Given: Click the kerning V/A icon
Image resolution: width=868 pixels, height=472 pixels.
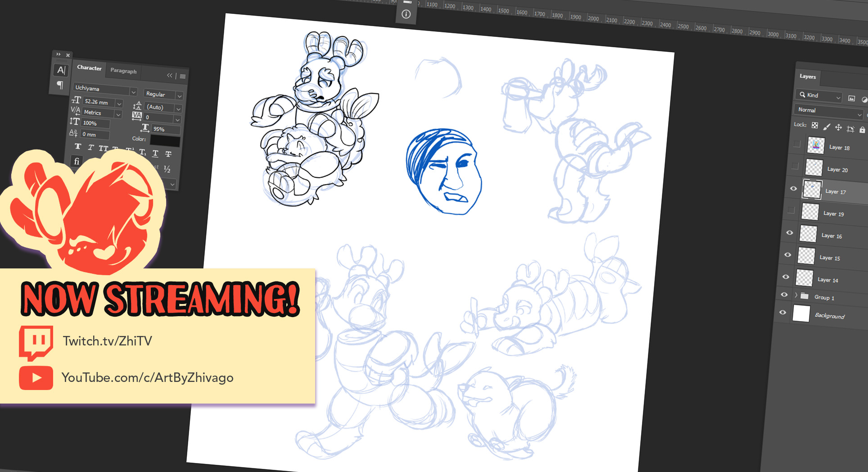Looking at the screenshot, I should click(75, 110).
